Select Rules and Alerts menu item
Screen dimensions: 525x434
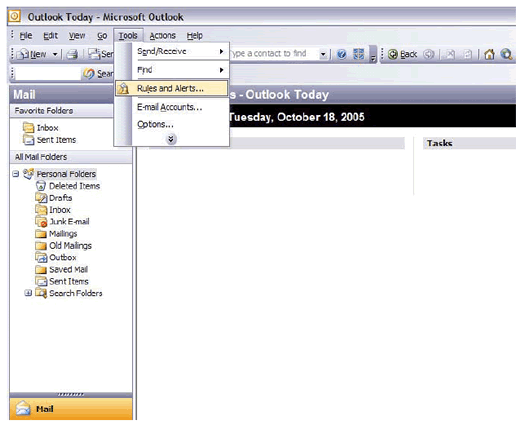coord(172,88)
